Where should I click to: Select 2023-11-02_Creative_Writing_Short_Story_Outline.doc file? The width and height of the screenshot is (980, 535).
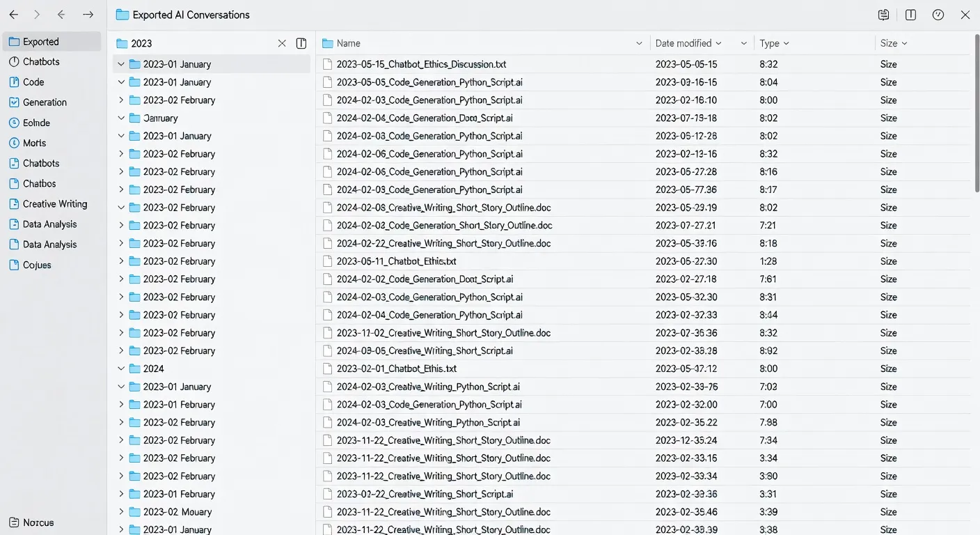443,333
